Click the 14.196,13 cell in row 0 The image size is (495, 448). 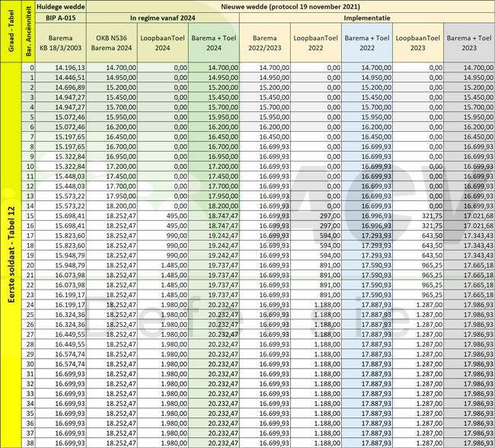61,68
